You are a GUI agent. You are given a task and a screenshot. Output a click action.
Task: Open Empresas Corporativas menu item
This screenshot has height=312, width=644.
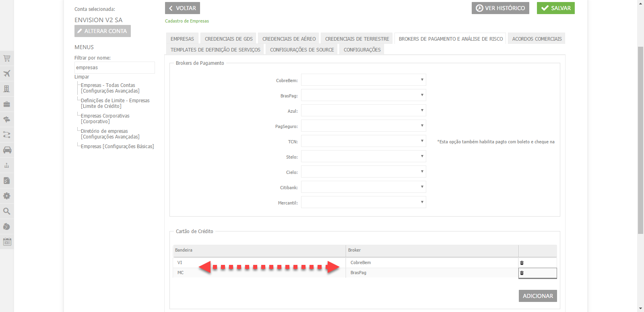tap(105, 119)
